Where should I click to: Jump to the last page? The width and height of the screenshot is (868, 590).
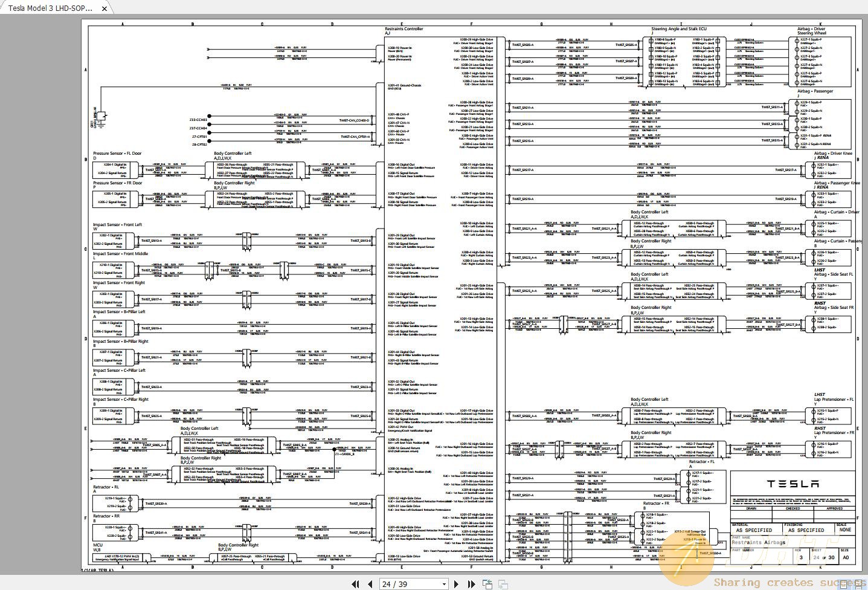471,584
